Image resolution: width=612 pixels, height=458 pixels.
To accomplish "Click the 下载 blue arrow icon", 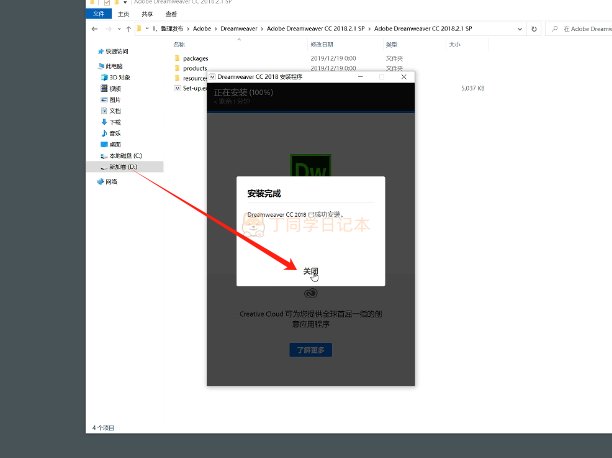I will click(104, 122).
